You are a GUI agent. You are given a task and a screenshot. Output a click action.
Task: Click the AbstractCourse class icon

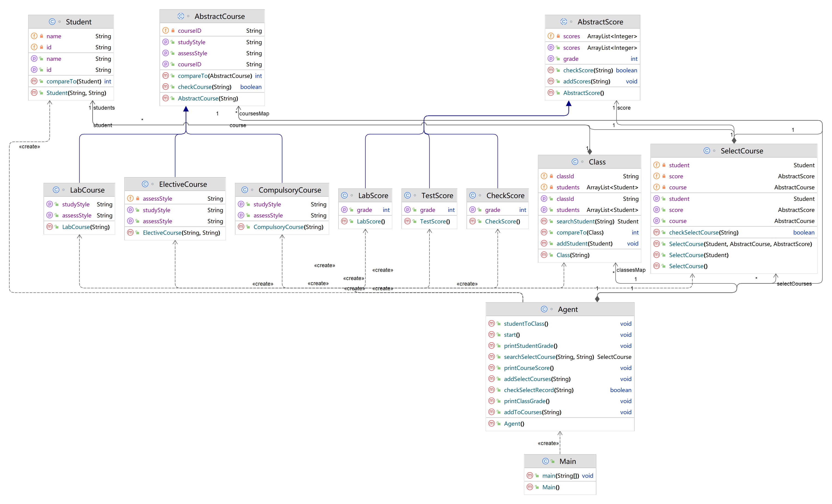(x=181, y=16)
